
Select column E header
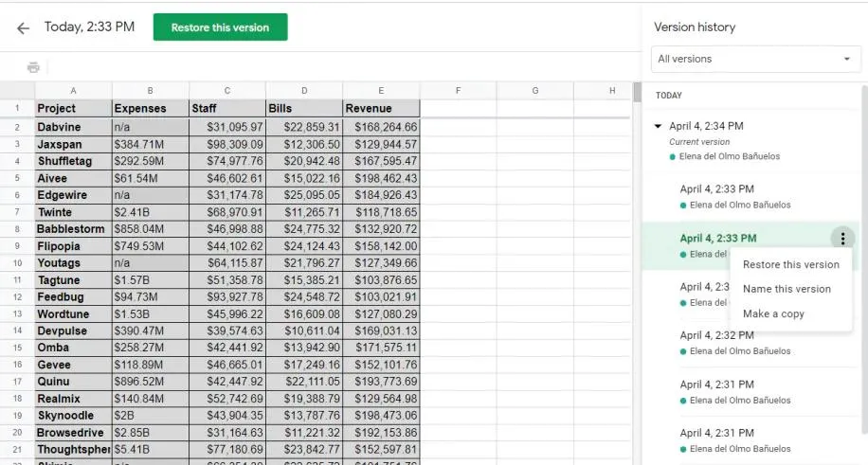pyautogui.click(x=381, y=90)
